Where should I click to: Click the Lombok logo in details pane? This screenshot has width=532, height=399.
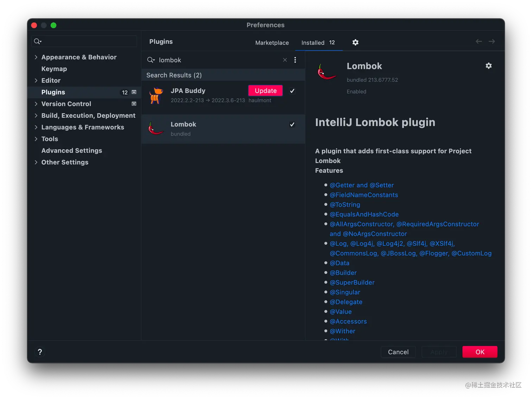[x=327, y=71]
